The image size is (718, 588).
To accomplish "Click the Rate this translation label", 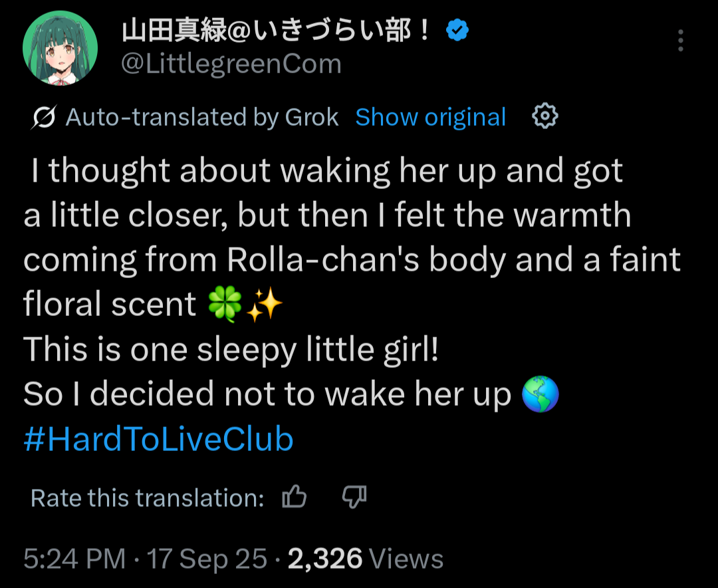I will tap(148, 498).
